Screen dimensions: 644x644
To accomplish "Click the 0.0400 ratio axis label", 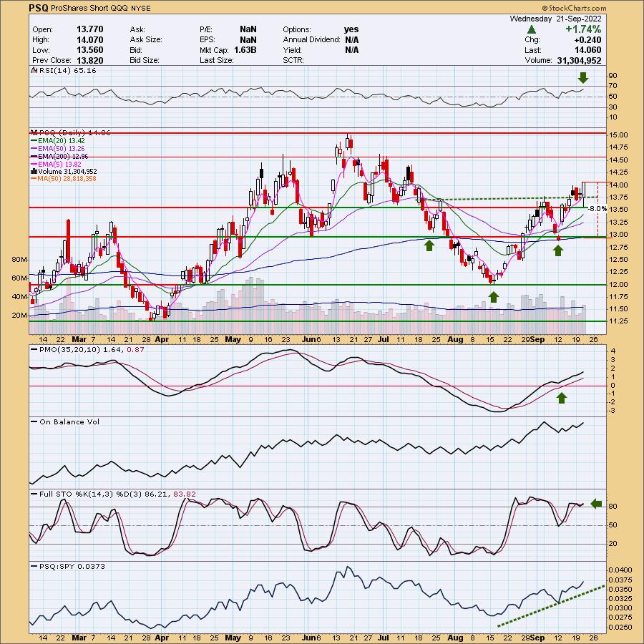I will click(x=620, y=570).
